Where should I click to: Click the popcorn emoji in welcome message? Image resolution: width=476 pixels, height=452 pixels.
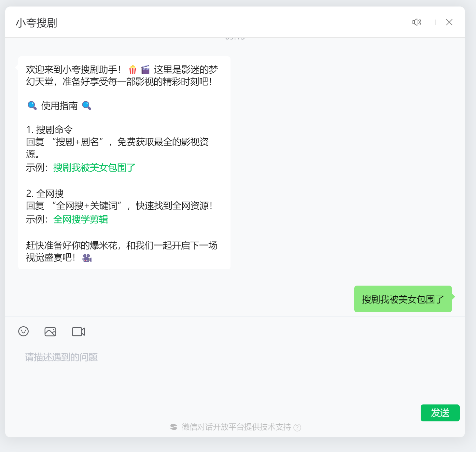point(133,70)
